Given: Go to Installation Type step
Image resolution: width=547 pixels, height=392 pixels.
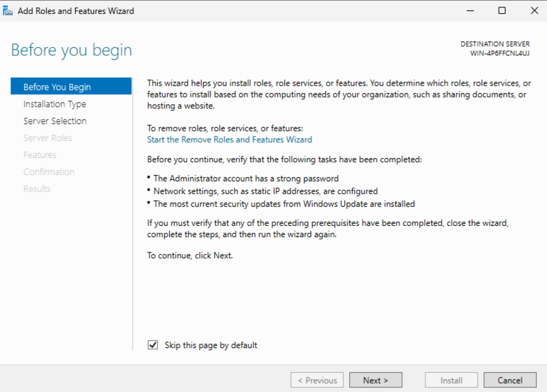Looking at the screenshot, I should tap(55, 104).
